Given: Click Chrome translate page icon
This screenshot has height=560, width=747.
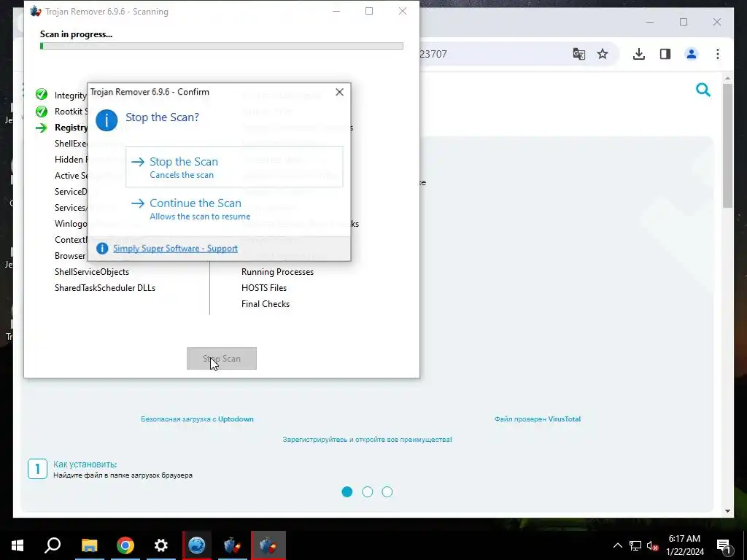Looking at the screenshot, I should coord(578,54).
